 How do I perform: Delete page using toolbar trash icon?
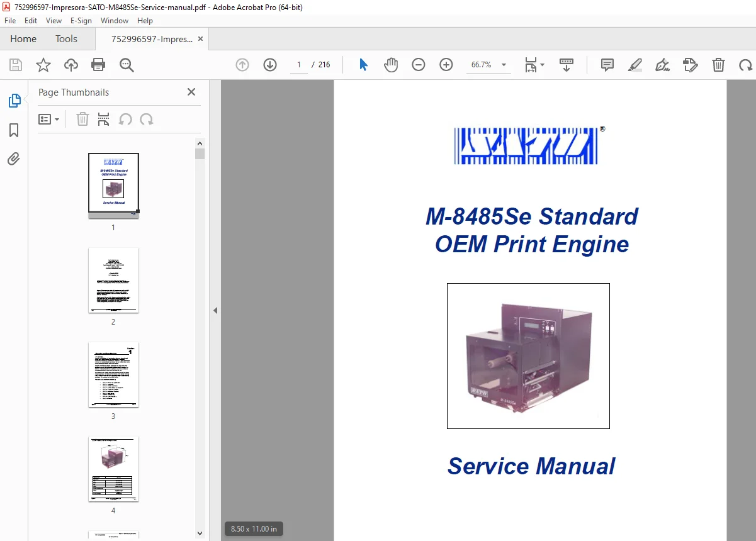pos(718,65)
